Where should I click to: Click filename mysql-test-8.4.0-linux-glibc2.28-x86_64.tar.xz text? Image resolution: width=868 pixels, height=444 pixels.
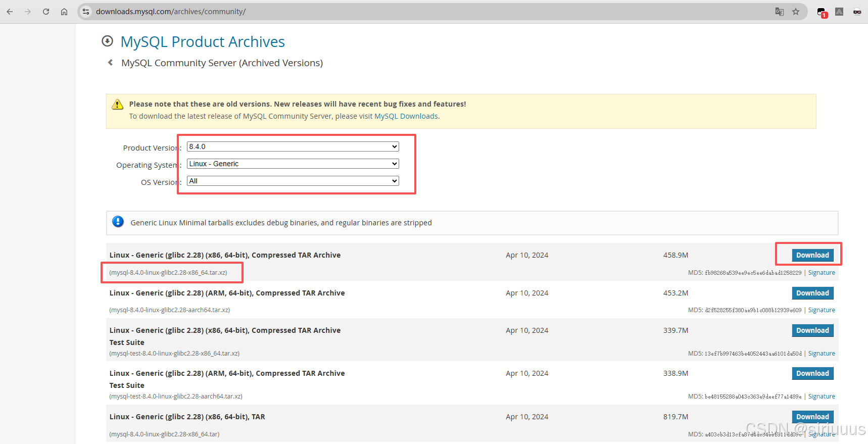[174, 354]
